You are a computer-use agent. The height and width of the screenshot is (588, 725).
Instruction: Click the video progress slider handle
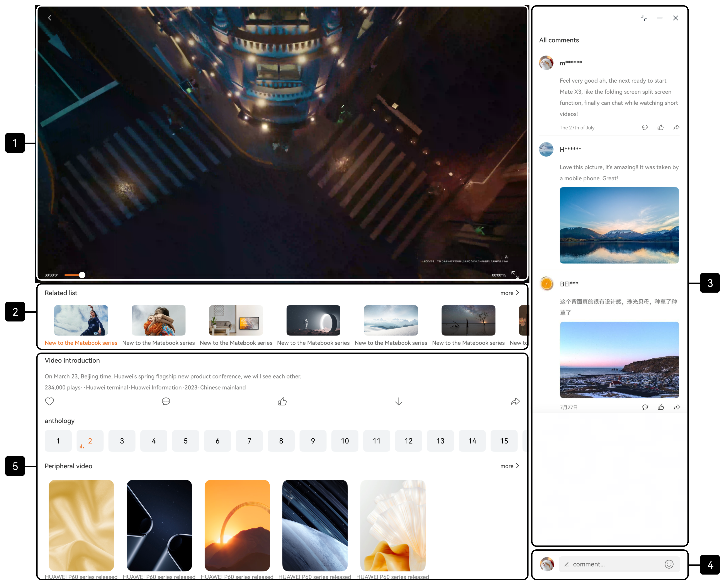[82, 275]
